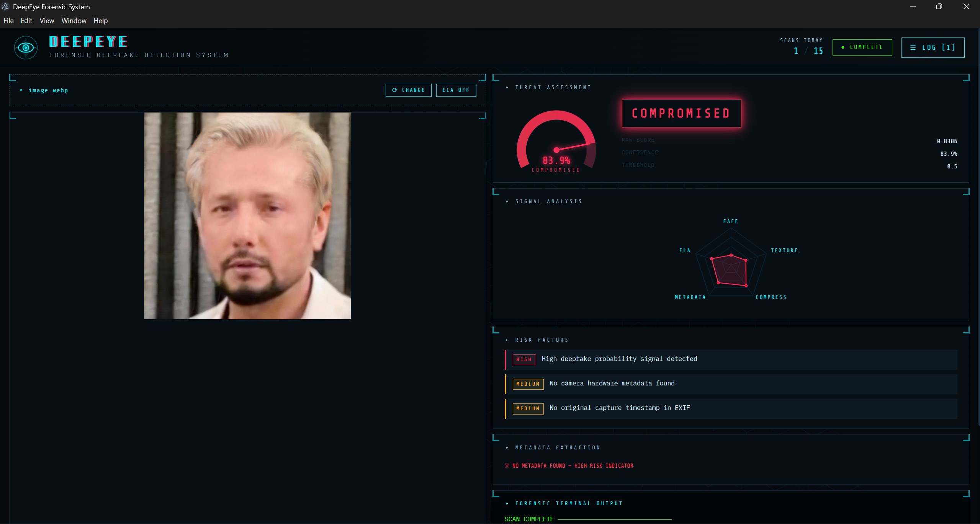The width and height of the screenshot is (980, 524).
Task: Click the arrow beside image.webp filename
Action: tap(21, 90)
